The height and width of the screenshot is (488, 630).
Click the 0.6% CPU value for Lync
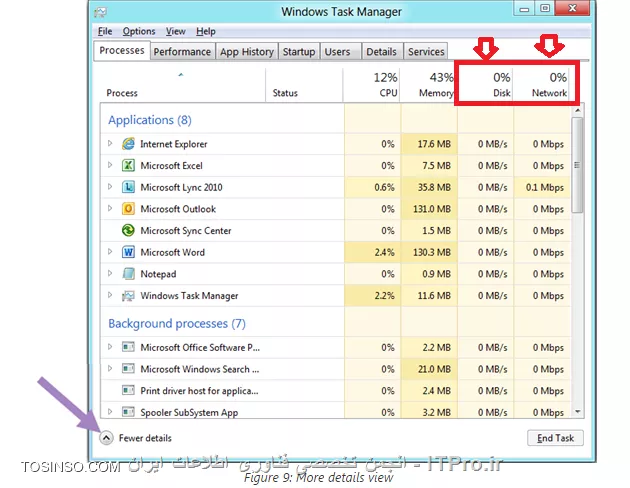tap(384, 188)
